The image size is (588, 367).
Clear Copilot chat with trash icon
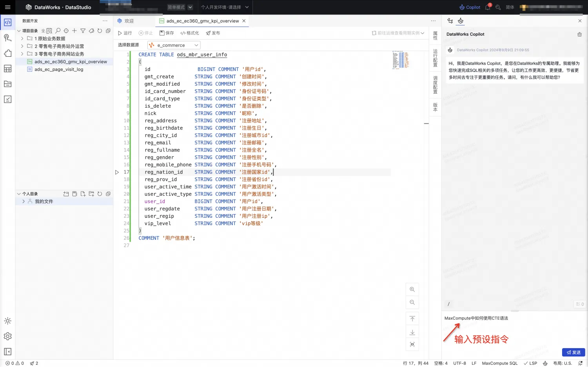[x=579, y=34]
